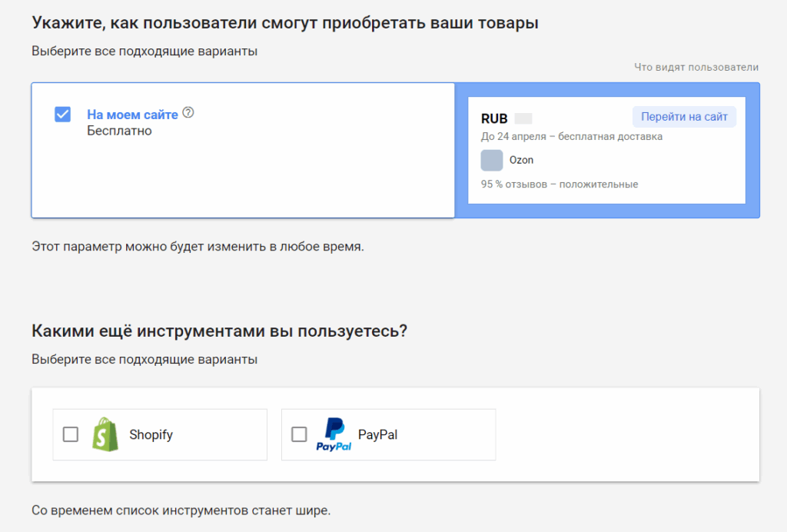Click the green Shopify bag logo
The height and width of the screenshot is (532, 787).
coord(105,434)
